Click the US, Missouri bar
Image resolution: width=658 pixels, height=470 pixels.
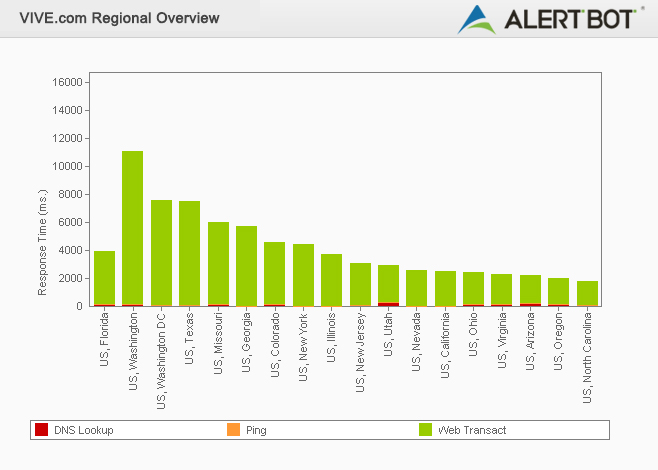click(218, 264)
